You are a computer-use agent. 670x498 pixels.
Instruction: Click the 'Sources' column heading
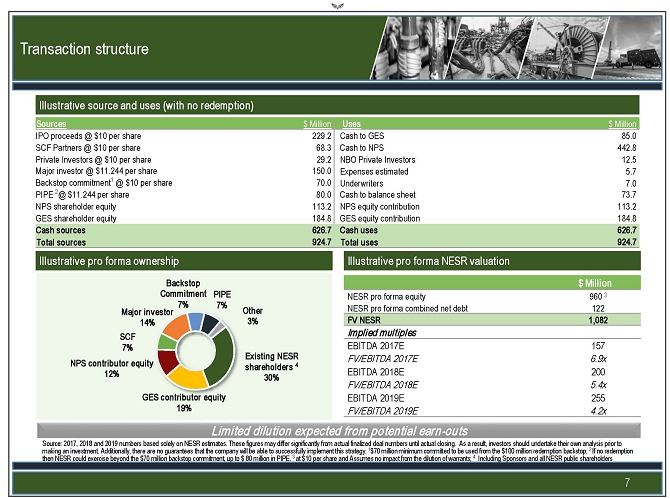pos(51,124)
